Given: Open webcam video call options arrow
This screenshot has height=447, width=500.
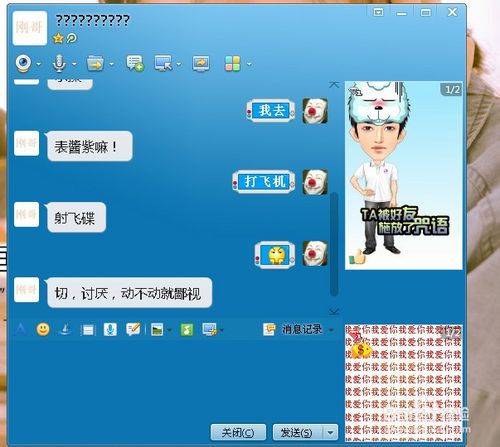Looking at the screenshot, I should click(38, 64).
